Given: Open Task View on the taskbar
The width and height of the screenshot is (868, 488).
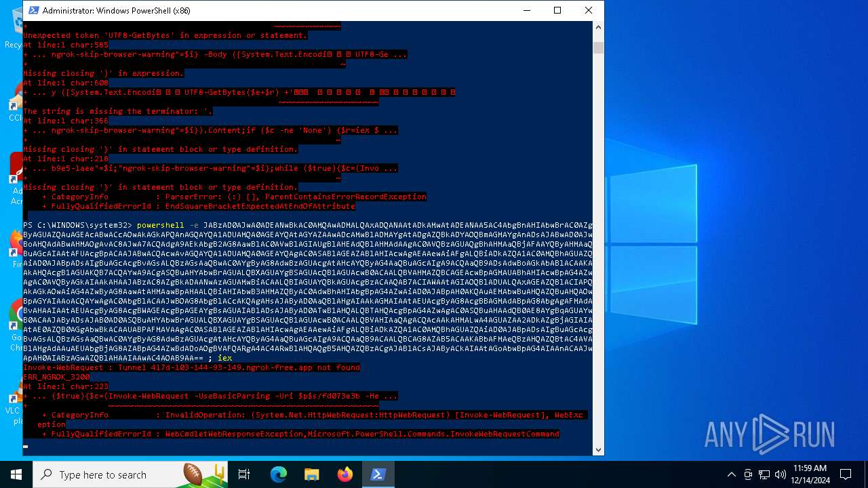Looking at the screenshot, I should (244, 474).
